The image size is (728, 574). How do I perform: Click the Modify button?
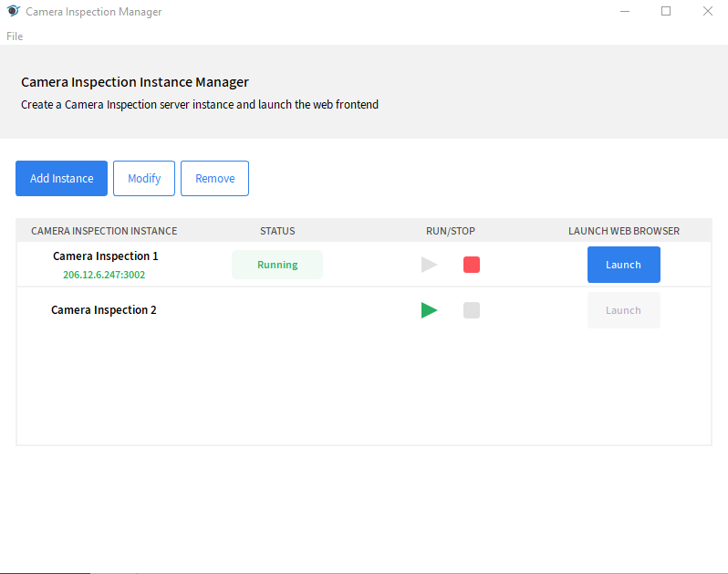pos(144,178)
